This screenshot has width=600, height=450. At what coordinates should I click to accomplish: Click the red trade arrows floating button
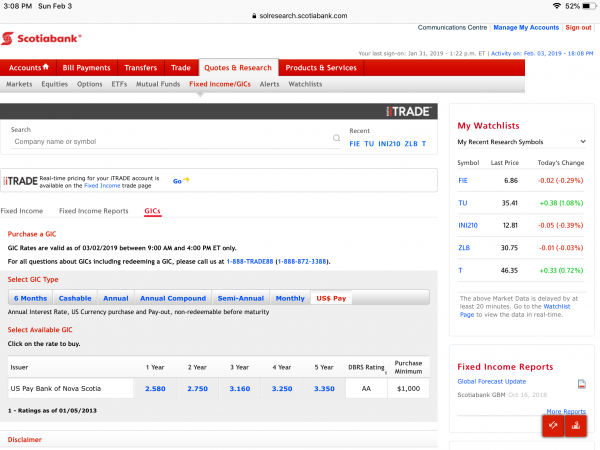[553, 425]
